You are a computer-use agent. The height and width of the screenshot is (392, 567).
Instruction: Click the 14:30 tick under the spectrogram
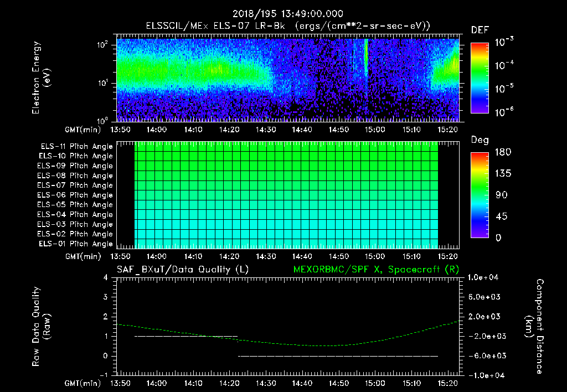(266, 130)
